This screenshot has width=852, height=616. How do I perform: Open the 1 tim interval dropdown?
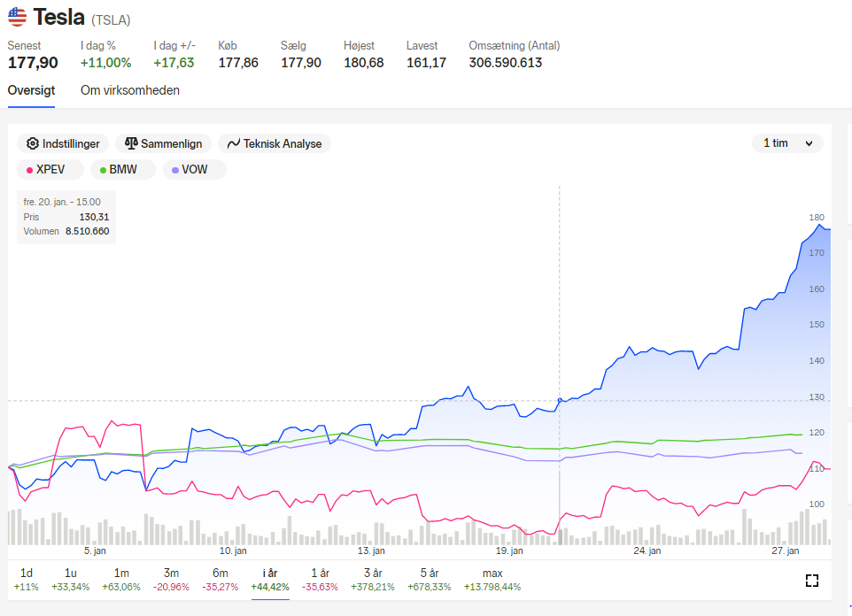coord(787,143)
